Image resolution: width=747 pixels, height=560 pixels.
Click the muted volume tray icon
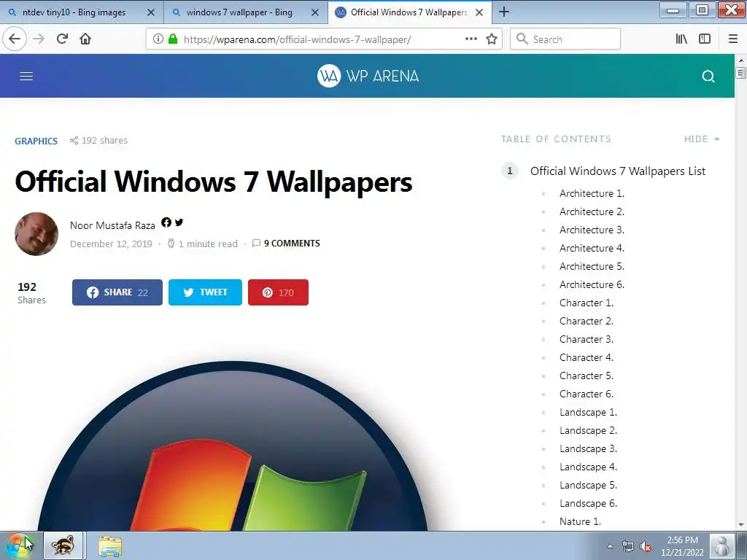pyautogui.click(x=646, y=546)
